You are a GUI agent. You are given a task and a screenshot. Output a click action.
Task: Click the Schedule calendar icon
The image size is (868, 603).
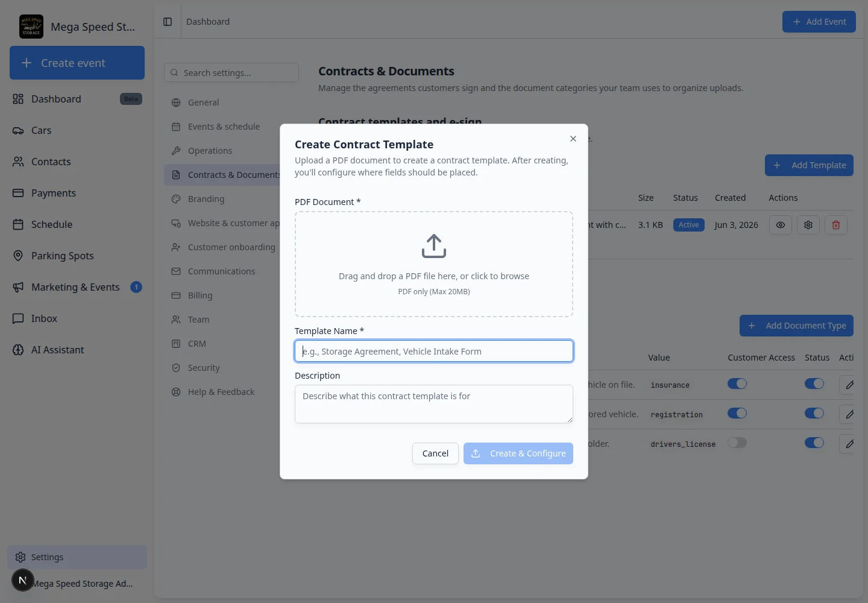(x=18, y=224)
